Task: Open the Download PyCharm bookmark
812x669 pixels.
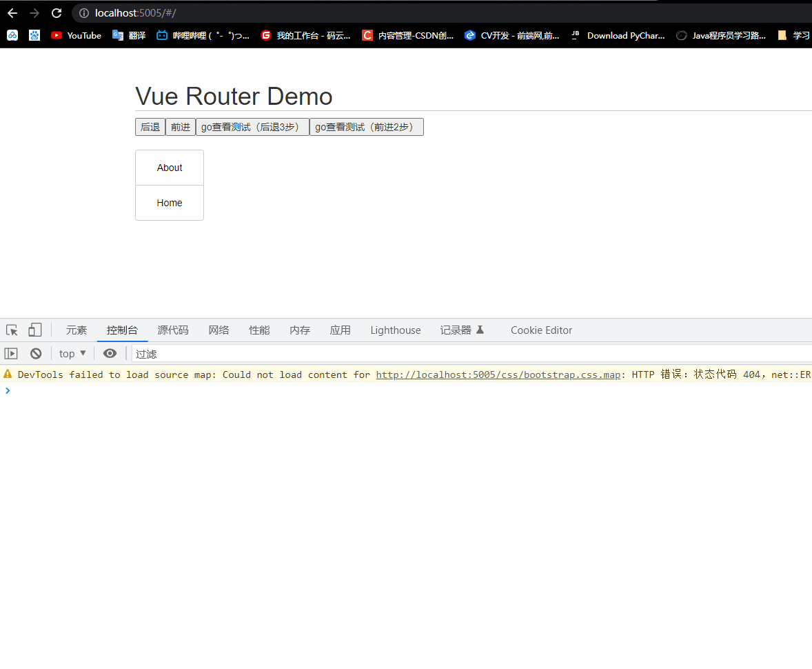Action: pyautogui.click(x=618, y=35)
